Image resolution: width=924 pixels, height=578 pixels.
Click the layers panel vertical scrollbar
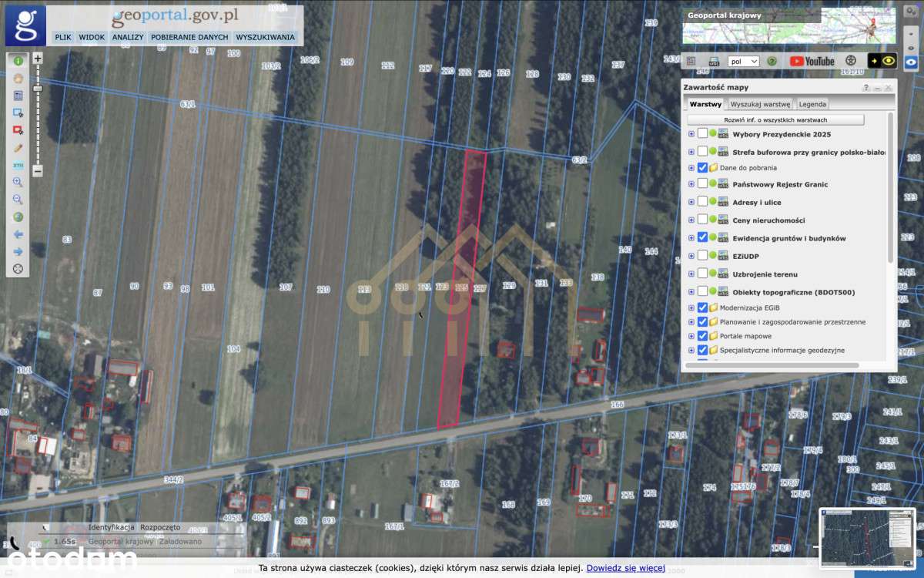tap(892, 187)
